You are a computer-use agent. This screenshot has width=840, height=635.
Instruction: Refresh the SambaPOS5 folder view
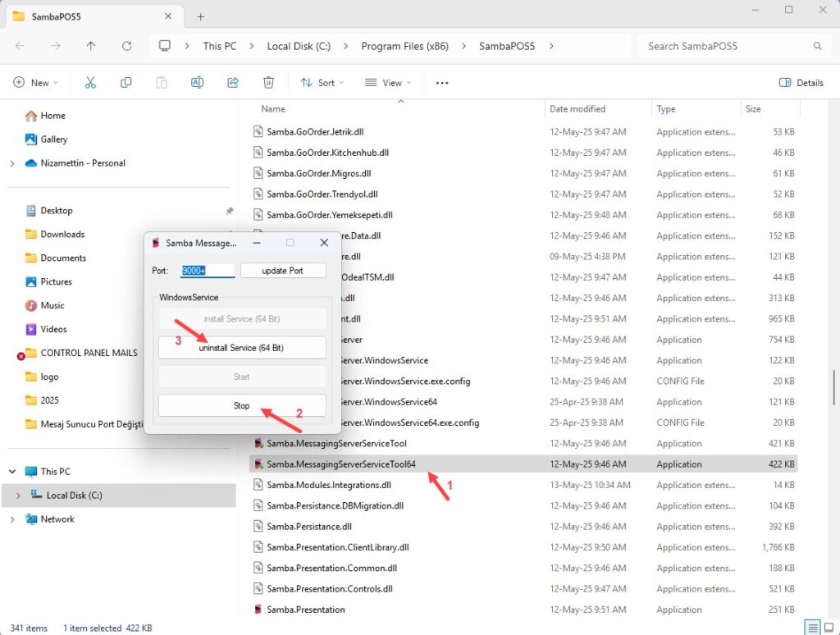[126, 46]
